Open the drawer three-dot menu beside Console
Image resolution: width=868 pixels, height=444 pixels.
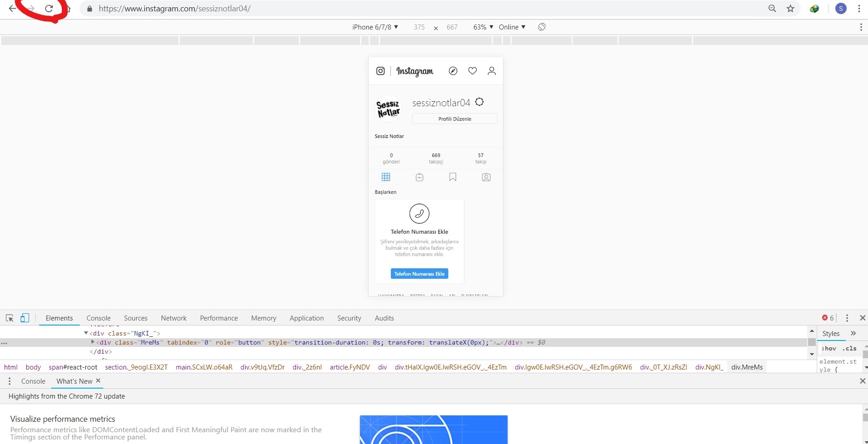pyautogui.click(x=10, y=381)
